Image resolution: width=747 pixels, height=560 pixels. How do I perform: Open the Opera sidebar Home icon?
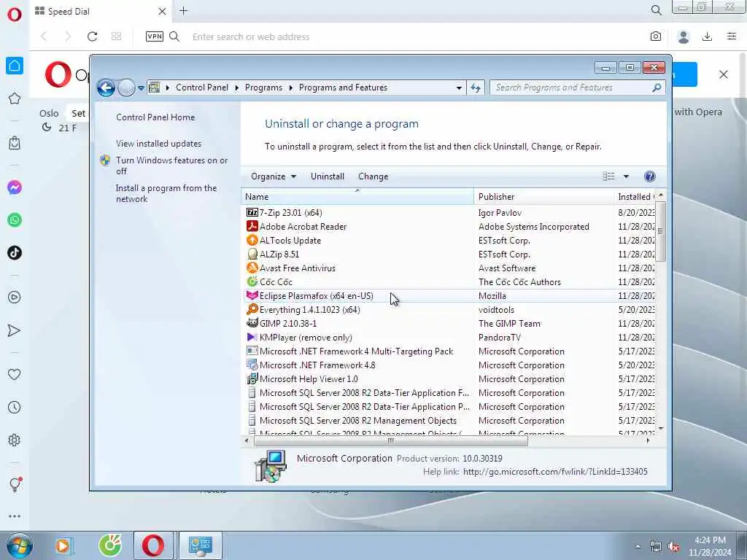tap(15, 66)
